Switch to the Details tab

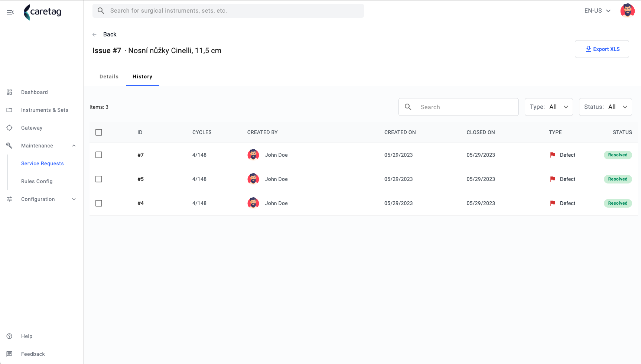pyautogui.click(x=109, y=77)
